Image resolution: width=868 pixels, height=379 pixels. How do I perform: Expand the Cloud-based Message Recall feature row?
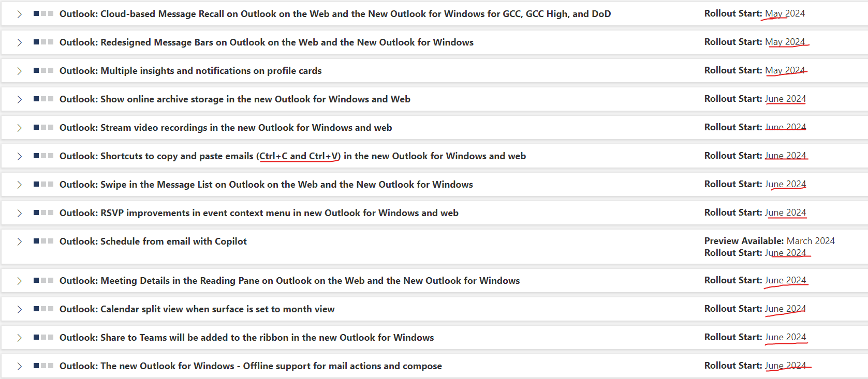pos(20,13)
